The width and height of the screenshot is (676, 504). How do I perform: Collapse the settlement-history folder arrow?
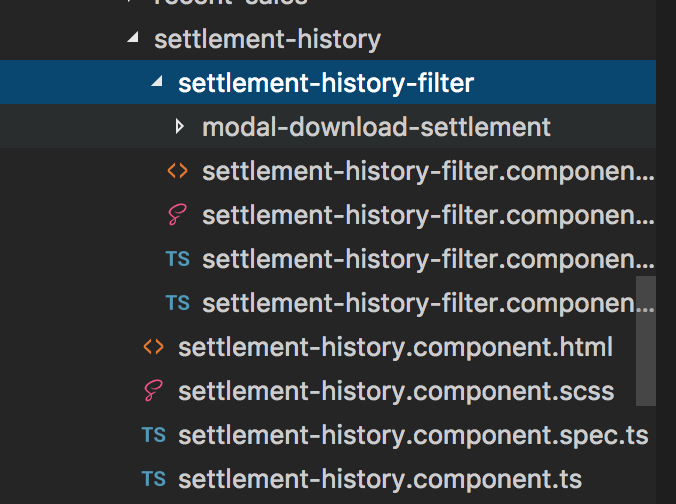[x=133, y=40]
